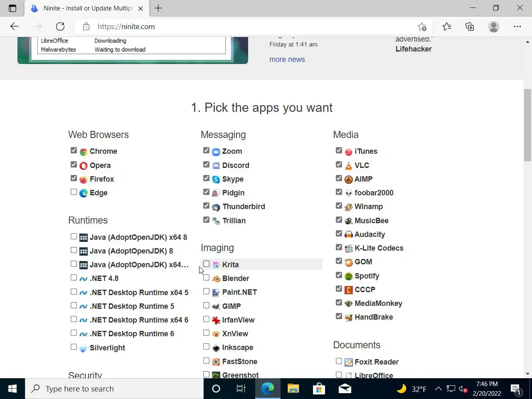
Task: Open the notification center icon
Action: pyautogui.click(x=516, y=389)
